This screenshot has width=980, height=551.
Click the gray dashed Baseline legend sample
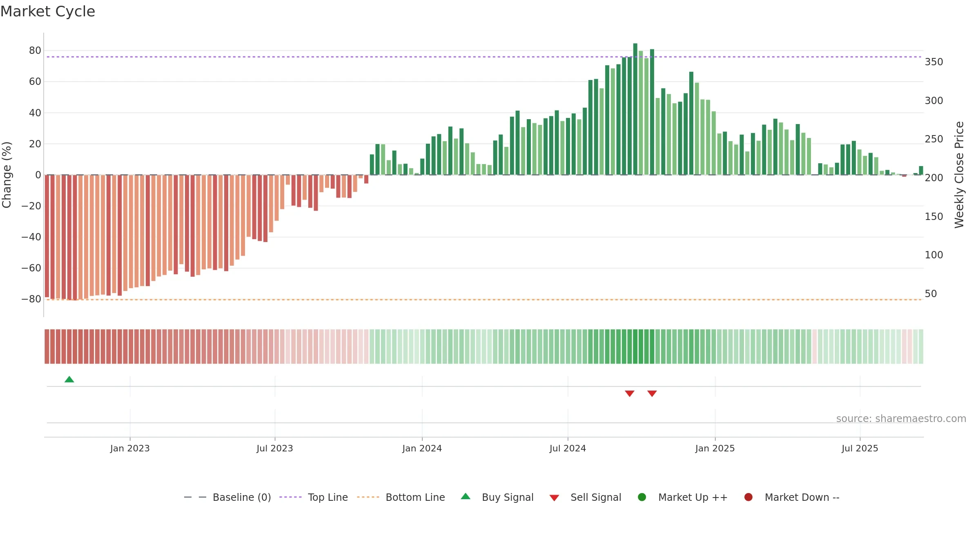195,497
